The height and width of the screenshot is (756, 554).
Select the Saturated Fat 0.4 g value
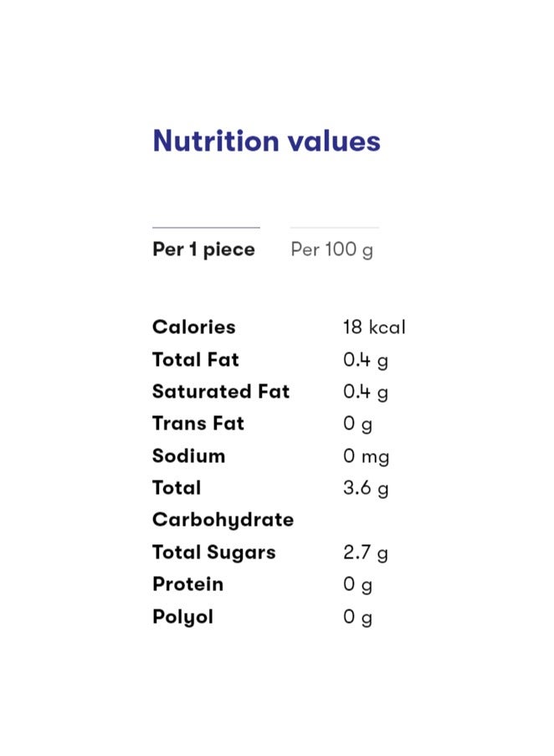366,392
